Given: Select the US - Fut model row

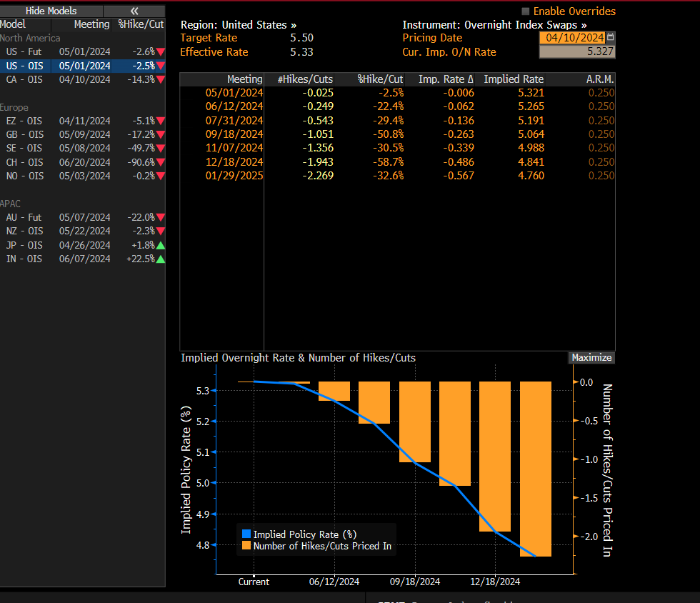Looking at the screenshot, I should click(83, 52).
